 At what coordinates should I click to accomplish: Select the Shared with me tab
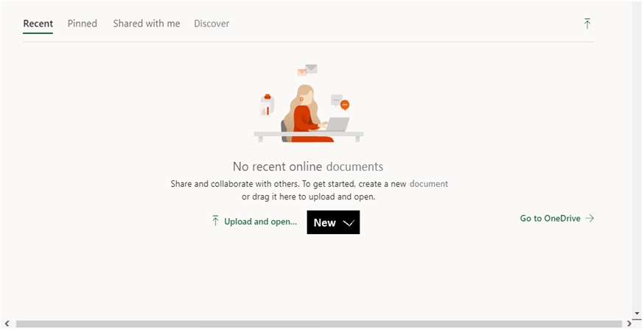coord(146,24)
